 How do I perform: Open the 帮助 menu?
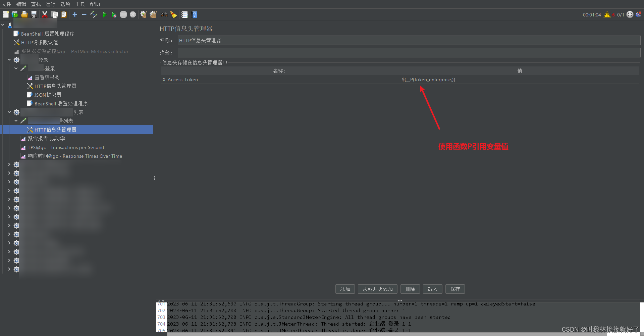coord(95,4)
